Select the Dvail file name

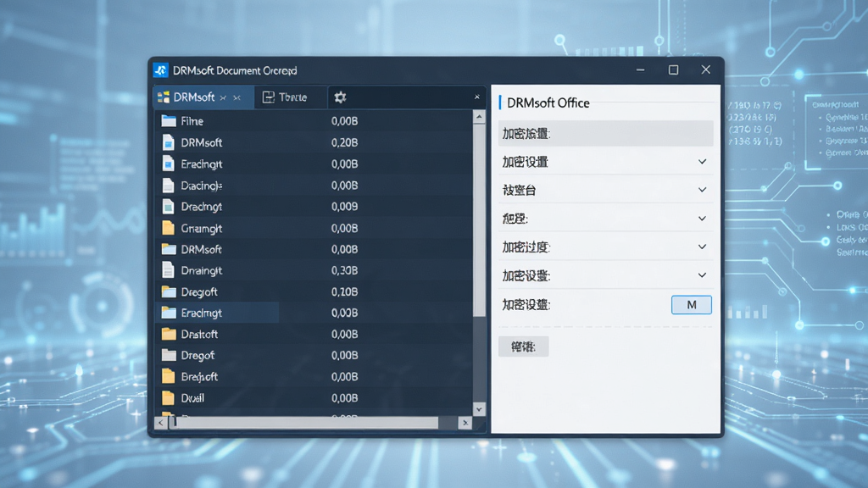[192, 398]
